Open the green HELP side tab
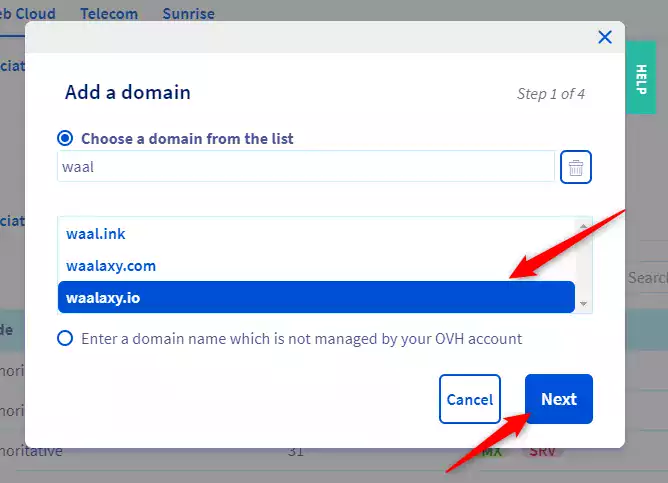Image resolution: width=668 pixels, height=483 pixels. click(x=641, y=78)
